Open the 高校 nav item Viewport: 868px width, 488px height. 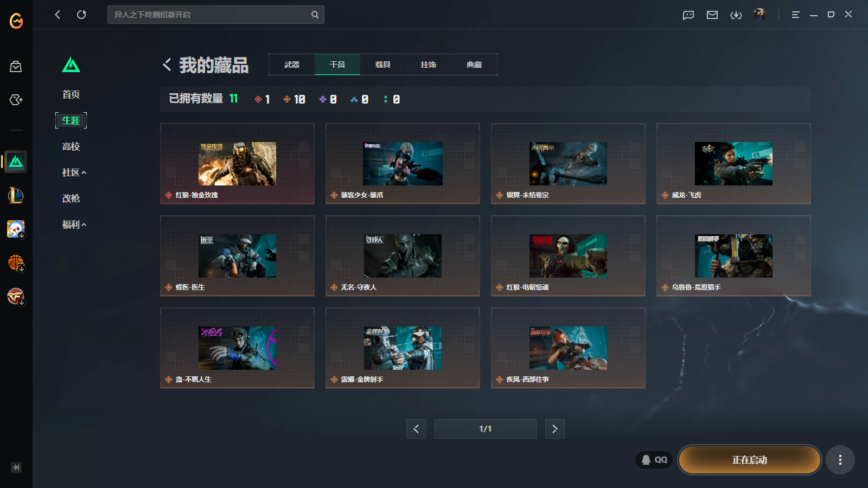pos(71,146)
